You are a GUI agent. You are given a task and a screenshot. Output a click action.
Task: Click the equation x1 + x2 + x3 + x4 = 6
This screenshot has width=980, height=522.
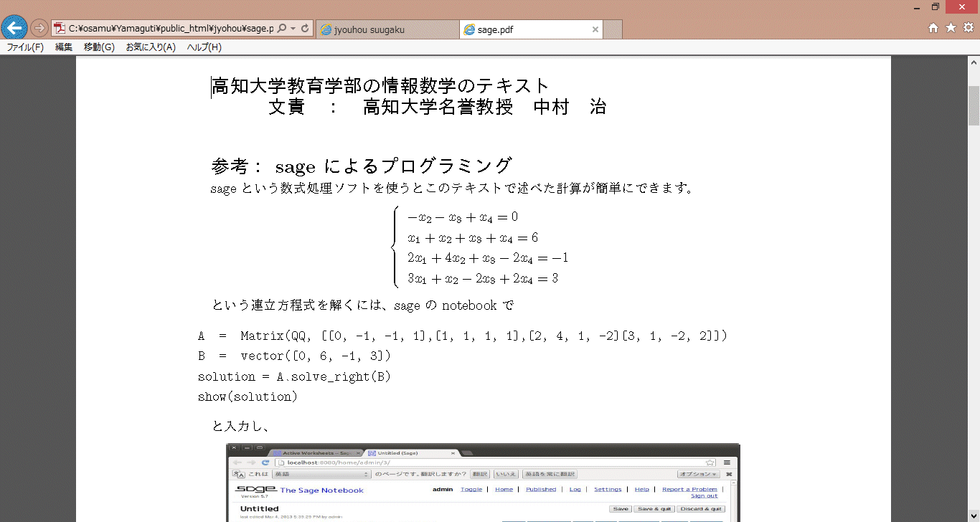[473, 238]
